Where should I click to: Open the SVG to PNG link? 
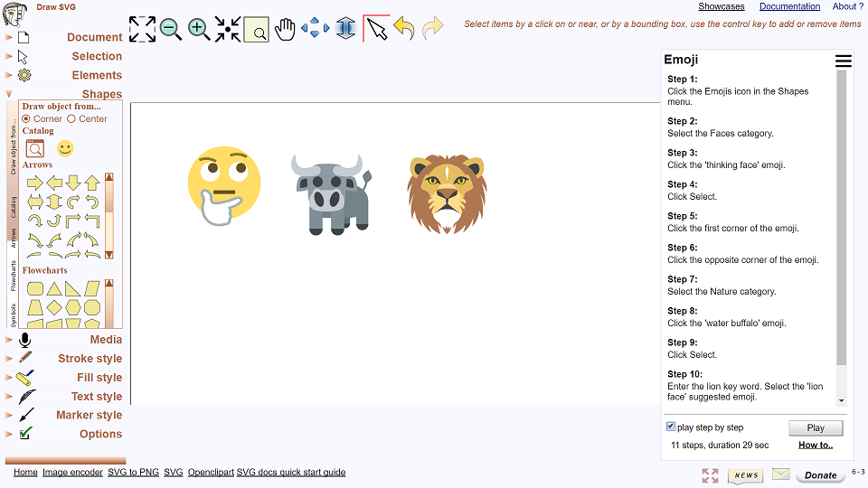click(134, 473)
